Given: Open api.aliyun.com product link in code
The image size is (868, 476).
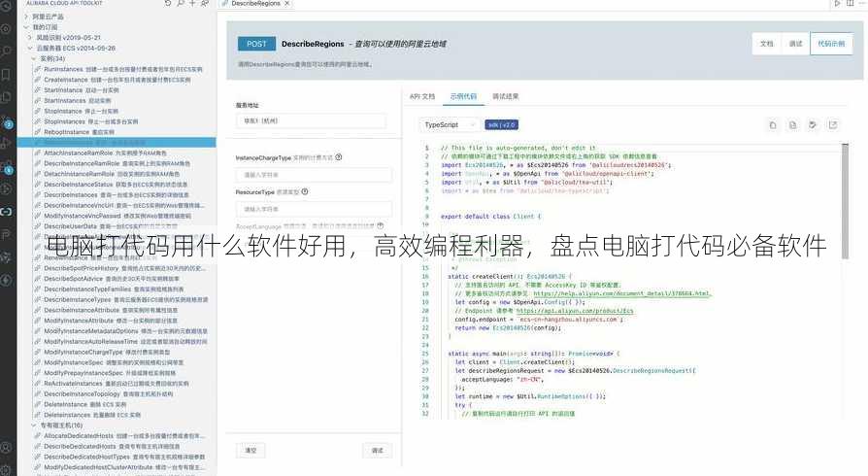Looking at the screenshot, I should [x=575, y=311].
